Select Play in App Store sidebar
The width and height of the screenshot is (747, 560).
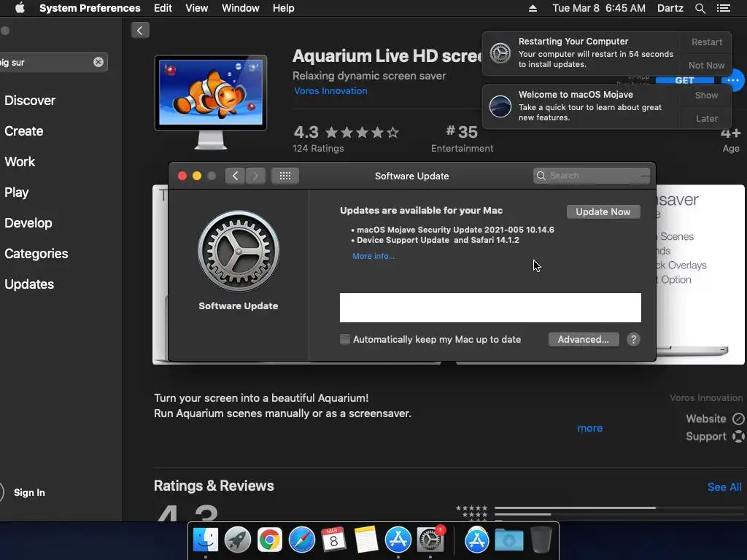tap(17, 192)
